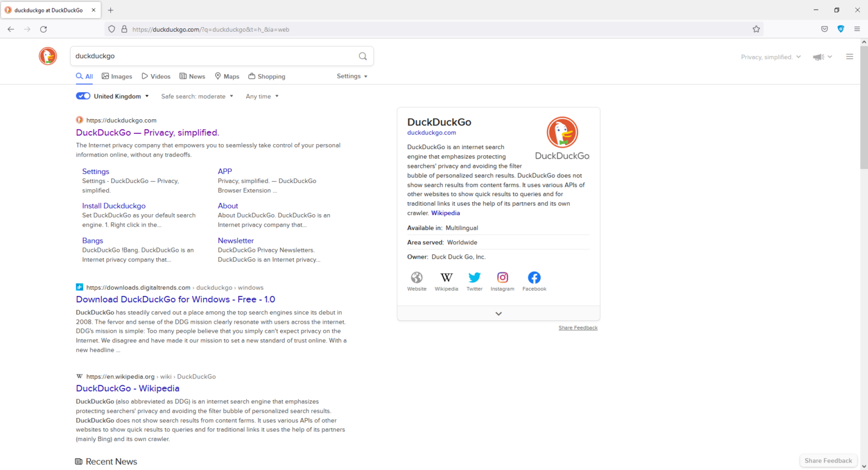Toggle the United Kingdom region switch

point(83,95)
